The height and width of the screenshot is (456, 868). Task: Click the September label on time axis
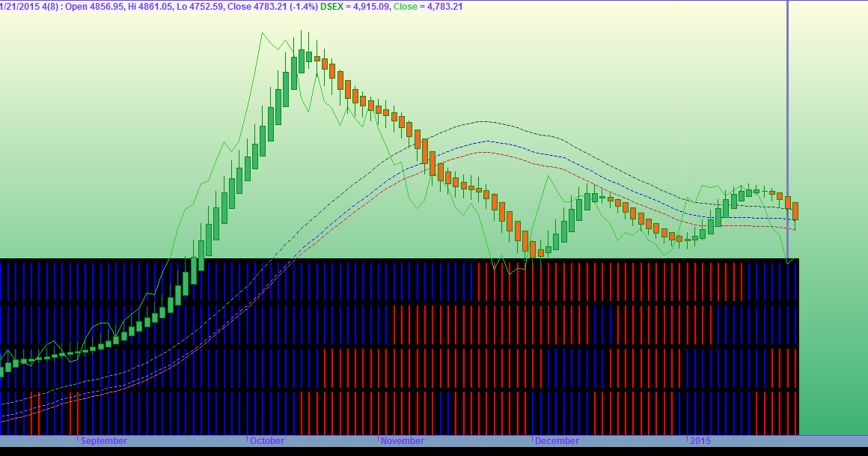pyautogui.click(x=103, y=441)
